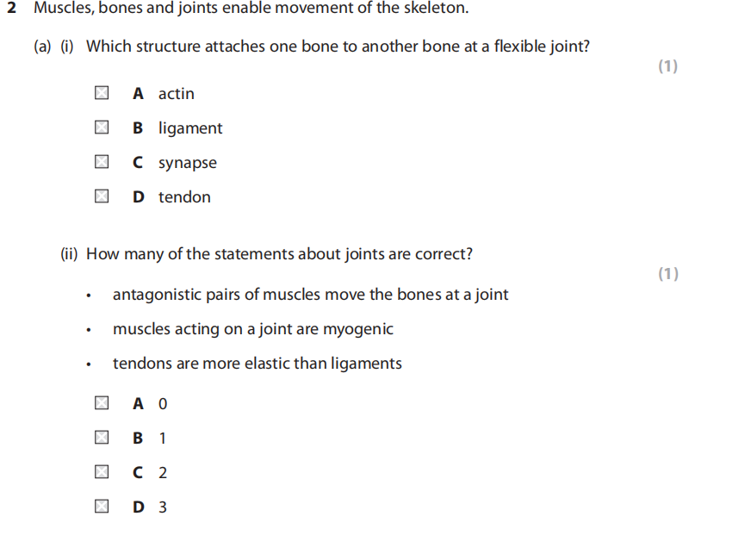Screen dimensions: 745x560
Task: Tick the checkbox for answer A 0
Action: pyautogui.click(x=102, y=403)
